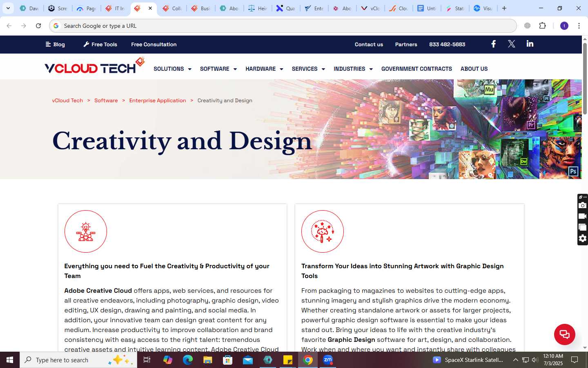Click the team creativity lightbulb icon in the first card

(x=86, y=231)
